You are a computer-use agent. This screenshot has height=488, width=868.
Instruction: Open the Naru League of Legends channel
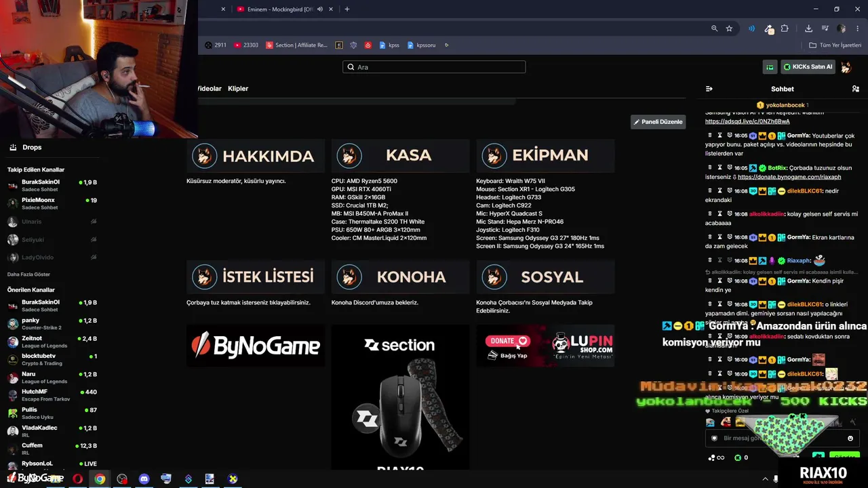pos(52,378)
